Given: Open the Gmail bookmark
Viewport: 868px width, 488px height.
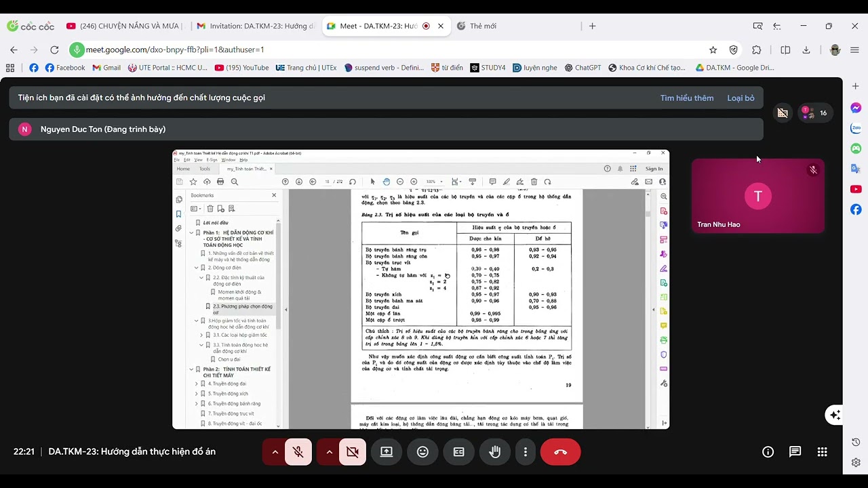Looking at the screenshot, I should [106, 68].
